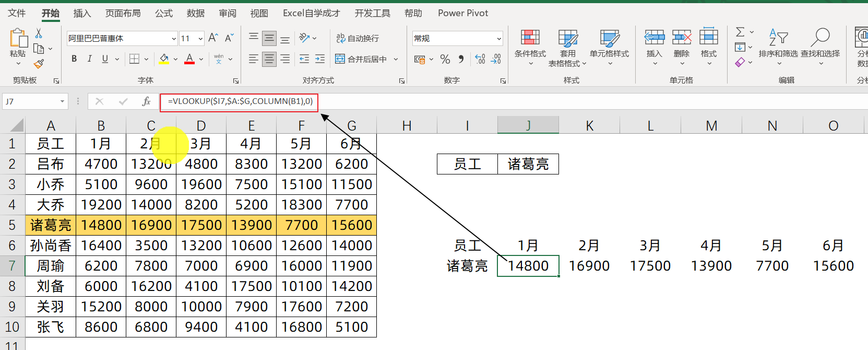Screen dimensions: 868x350
Task: Expand Merge and Center (合并后居中) options arrow
Action: pos(396,59)
